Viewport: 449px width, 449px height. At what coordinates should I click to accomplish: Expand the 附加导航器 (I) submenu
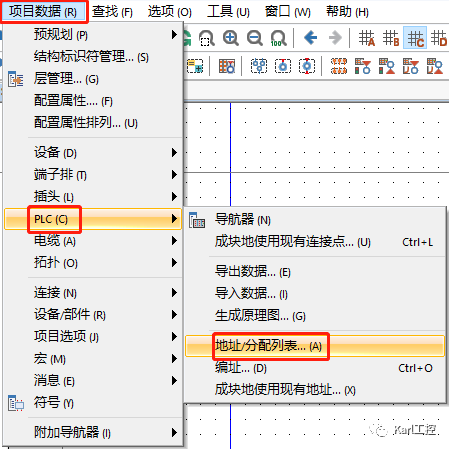[x=93, y=432]
